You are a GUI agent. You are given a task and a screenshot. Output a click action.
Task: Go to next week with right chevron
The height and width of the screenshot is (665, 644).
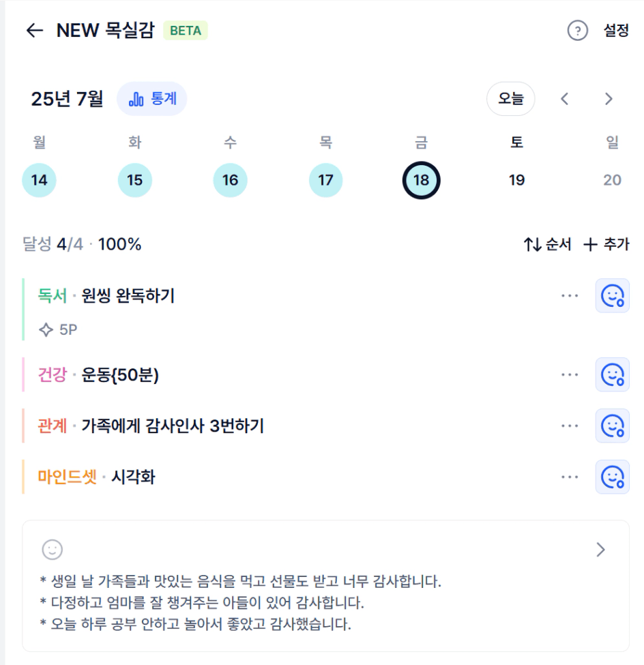coord(609,99)
